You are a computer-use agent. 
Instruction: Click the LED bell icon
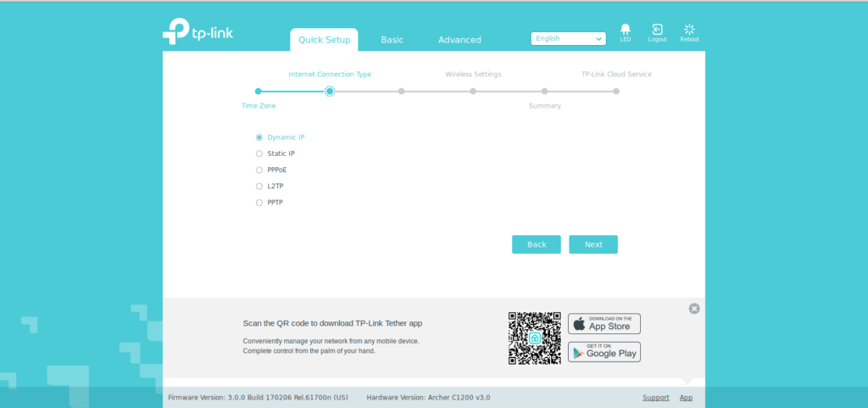625,31
